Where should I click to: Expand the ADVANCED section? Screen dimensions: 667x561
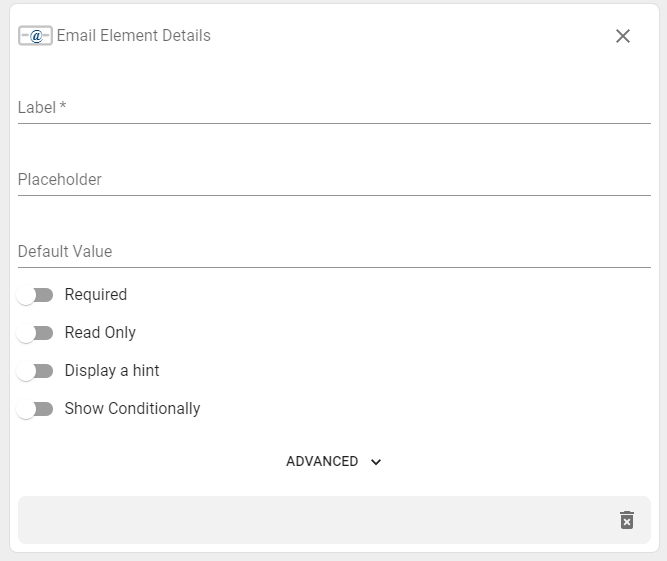point(334,461)
